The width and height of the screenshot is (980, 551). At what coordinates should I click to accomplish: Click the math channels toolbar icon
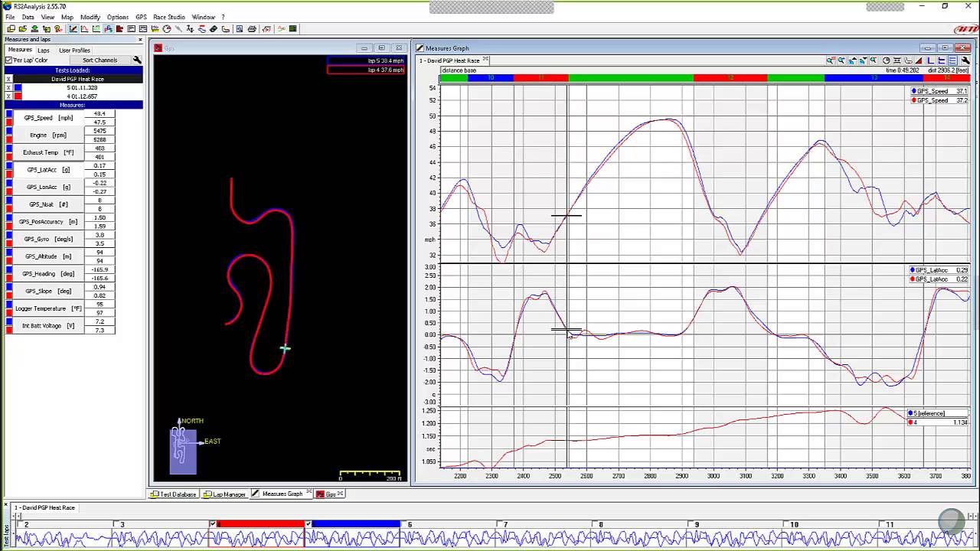pyautogui.click(x=266, y=29)
